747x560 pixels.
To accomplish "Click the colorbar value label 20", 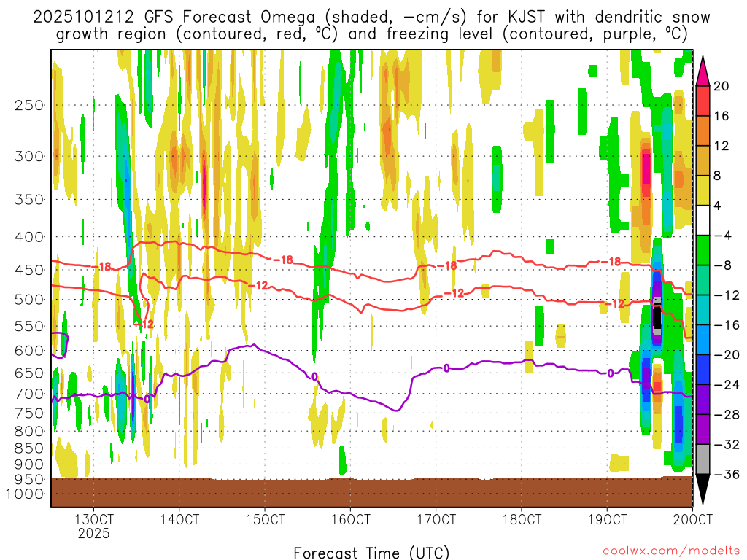I will point(721,86).
